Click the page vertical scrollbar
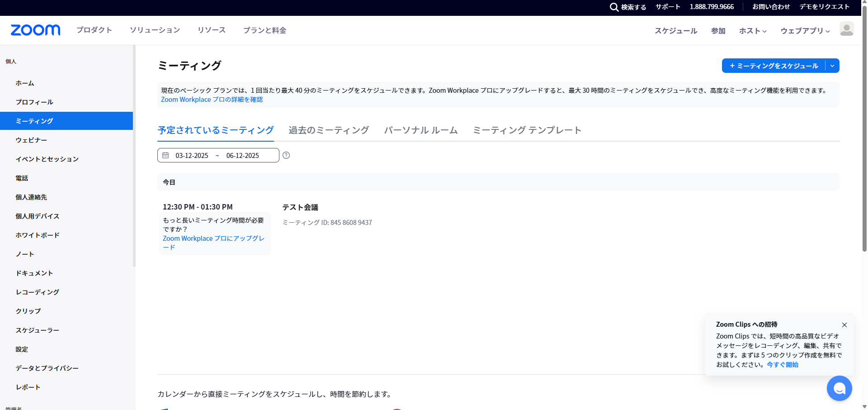This screenshot has height=410, width=868. 864,136
